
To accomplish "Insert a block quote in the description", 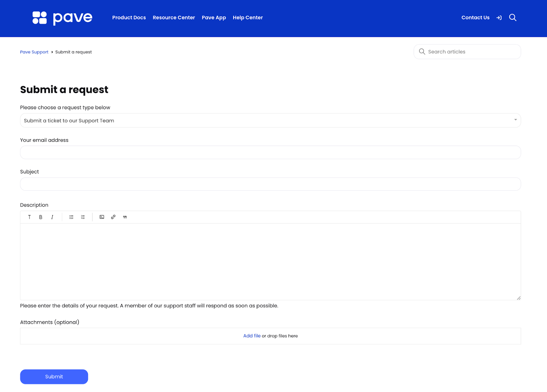I will tap(124, 217).
